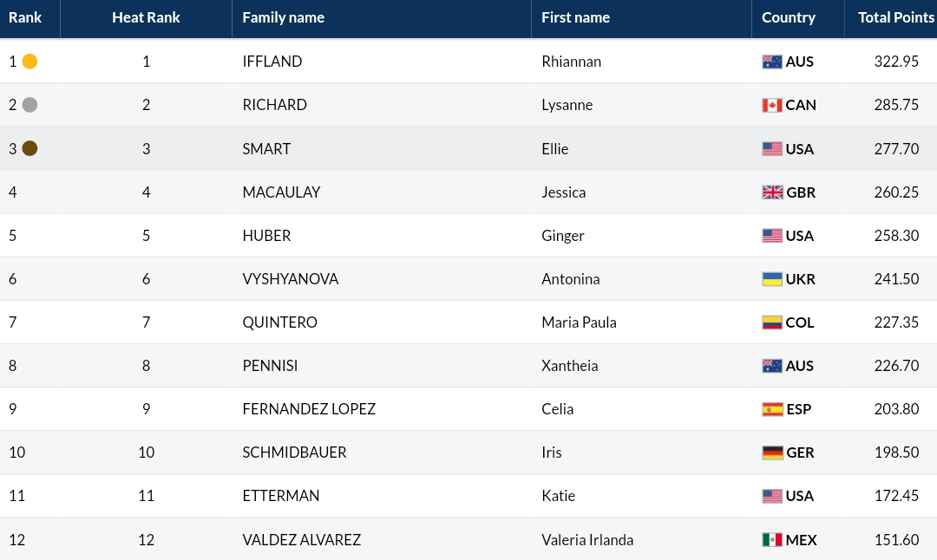This screenshot has height=560, width=937.
Task: Click the gold medal icon for rank 1
Action: point(29,62)
